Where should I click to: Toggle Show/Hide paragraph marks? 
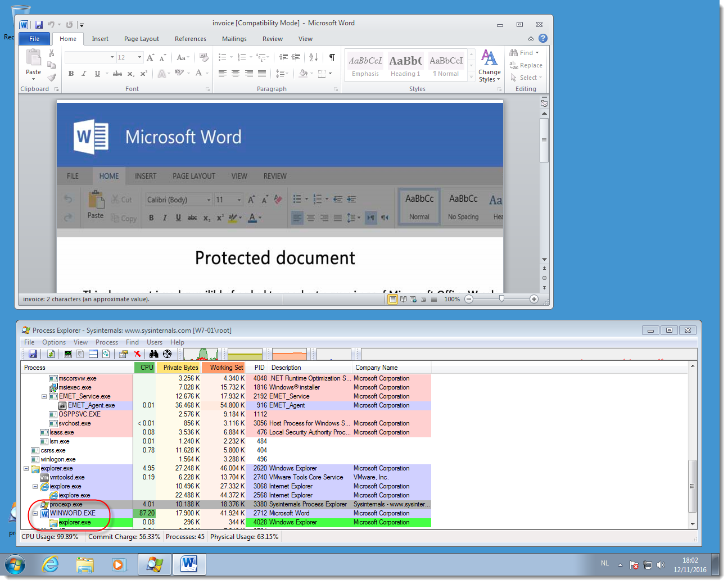[x=332, y=57]
